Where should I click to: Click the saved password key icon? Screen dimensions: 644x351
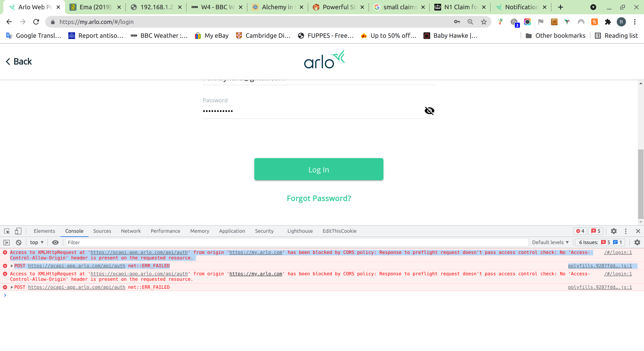coord(457,22)
